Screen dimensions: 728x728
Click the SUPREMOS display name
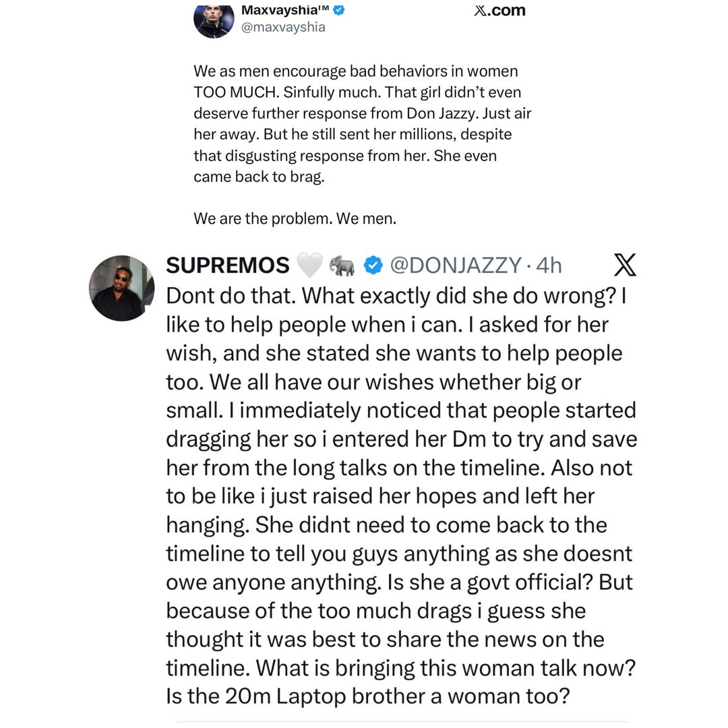pyautogui.click(x=228, y=266)
